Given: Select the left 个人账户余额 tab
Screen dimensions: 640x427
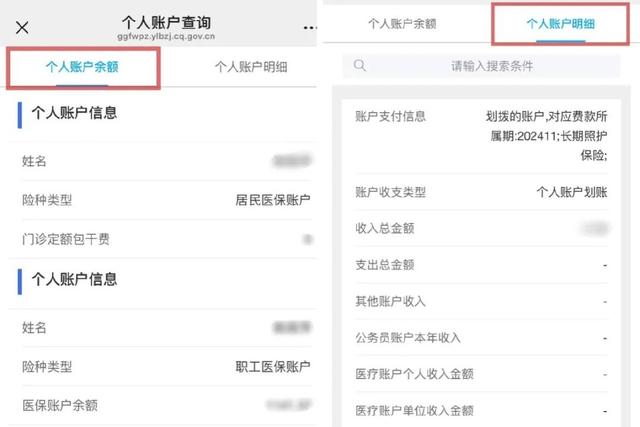Looking at the screenshot, I should (82, 67).
